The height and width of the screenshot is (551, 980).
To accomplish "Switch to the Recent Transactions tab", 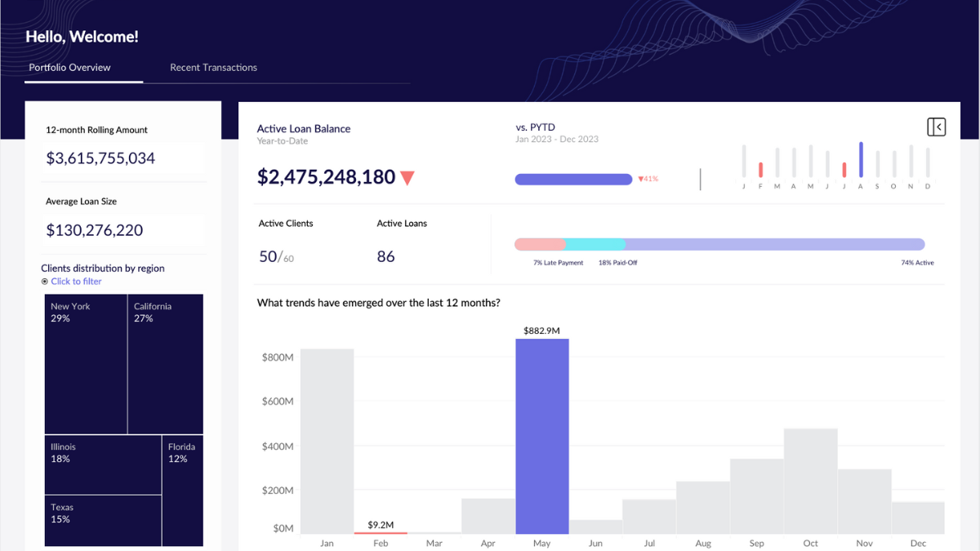I will [213, 67].
